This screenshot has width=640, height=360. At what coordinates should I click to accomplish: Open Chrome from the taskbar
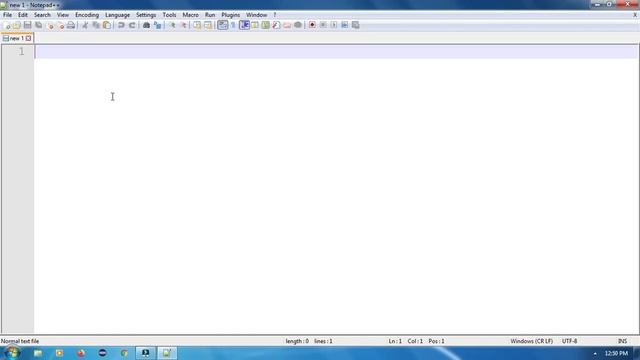[x=124, y=353]
